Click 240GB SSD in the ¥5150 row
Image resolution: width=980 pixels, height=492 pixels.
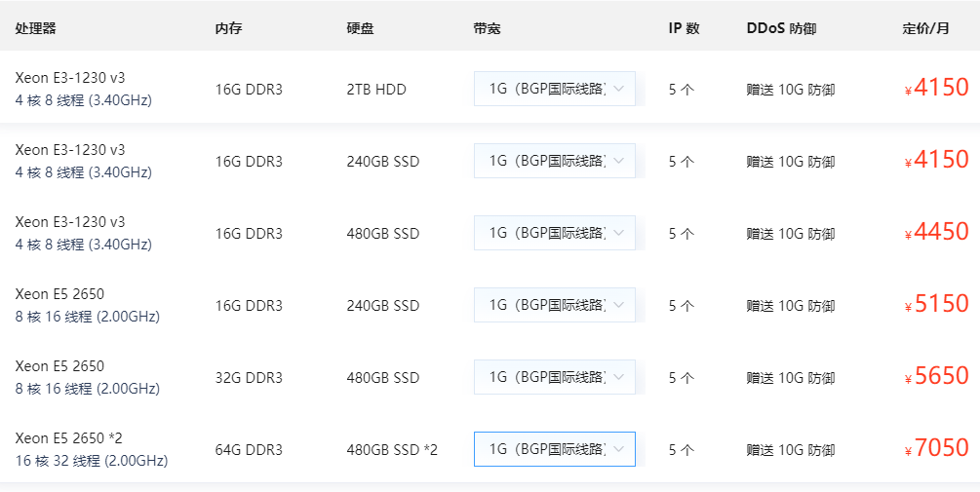pos(383,305)
